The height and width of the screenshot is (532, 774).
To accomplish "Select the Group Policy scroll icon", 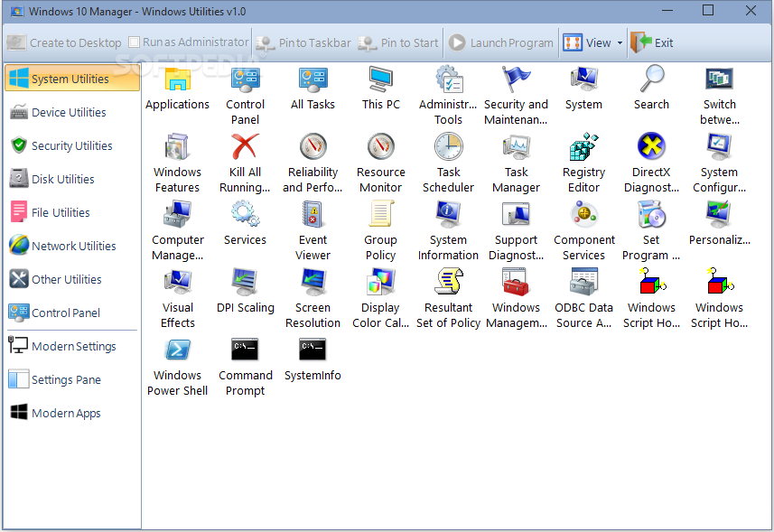I will pyautogui.click(x=380, y=214).
